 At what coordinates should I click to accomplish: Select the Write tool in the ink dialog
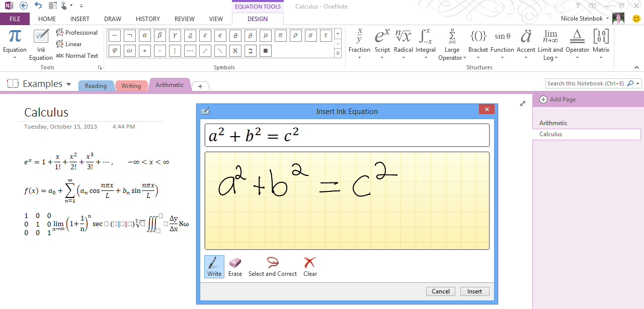click(214, 266)
